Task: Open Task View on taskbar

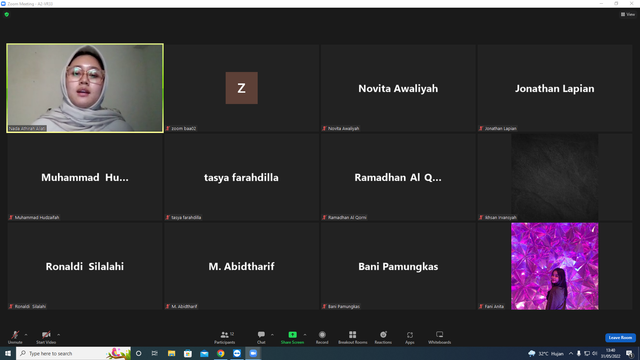Action: [x=155, y=353]
